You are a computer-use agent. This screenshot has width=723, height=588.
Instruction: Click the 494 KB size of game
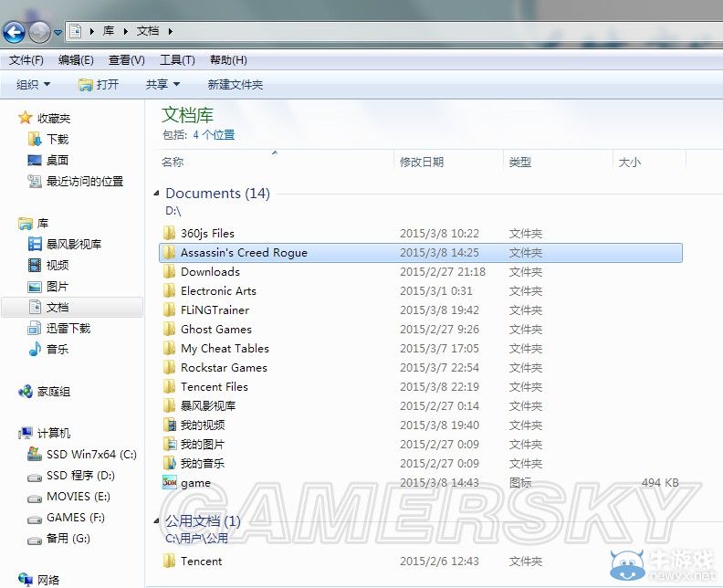coord(660,482)
